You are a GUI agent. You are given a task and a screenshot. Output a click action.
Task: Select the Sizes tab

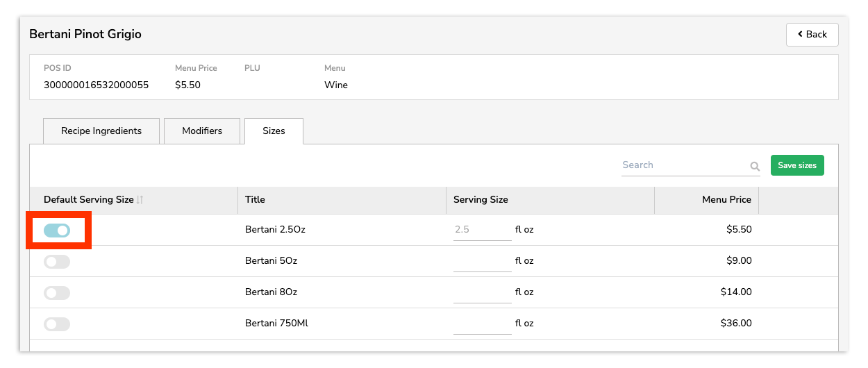point(274,131)
